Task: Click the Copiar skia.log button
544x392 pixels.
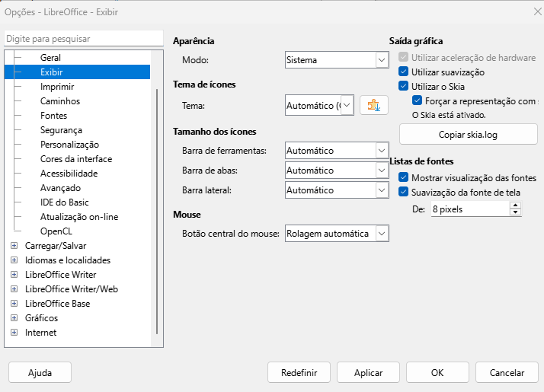Action: coord(469,135)
